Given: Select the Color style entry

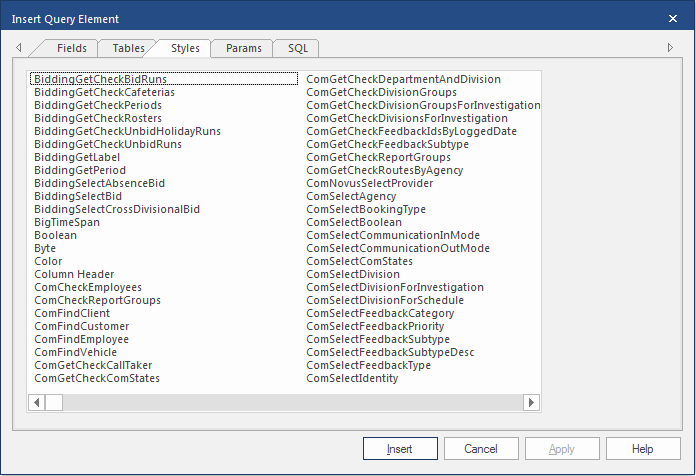Looking at the screenshot, I should point(48,261).
